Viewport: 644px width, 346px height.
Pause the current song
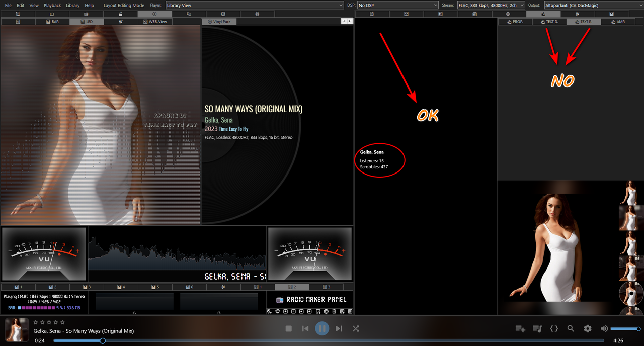click(x=322, y=328)
